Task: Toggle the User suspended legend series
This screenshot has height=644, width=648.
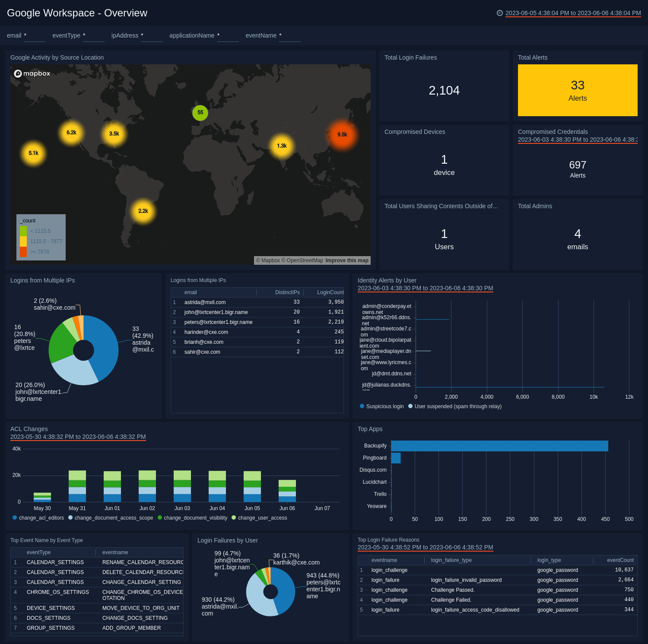Action: 456,406
